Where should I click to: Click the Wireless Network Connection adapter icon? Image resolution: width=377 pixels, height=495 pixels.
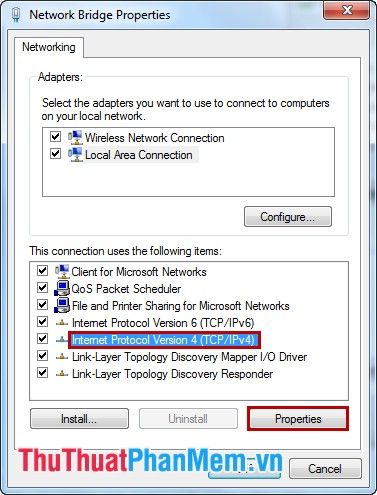click(x=75, y=137)
